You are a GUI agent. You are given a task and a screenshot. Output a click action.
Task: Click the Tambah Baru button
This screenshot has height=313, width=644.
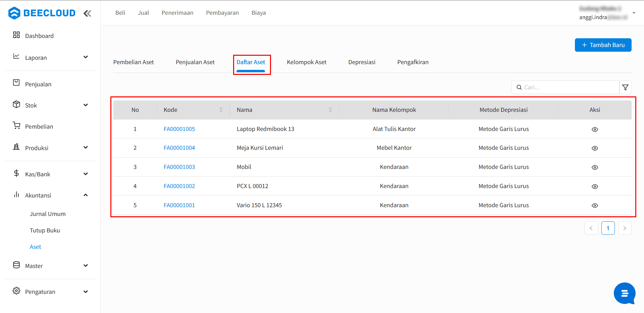[603, 45]
